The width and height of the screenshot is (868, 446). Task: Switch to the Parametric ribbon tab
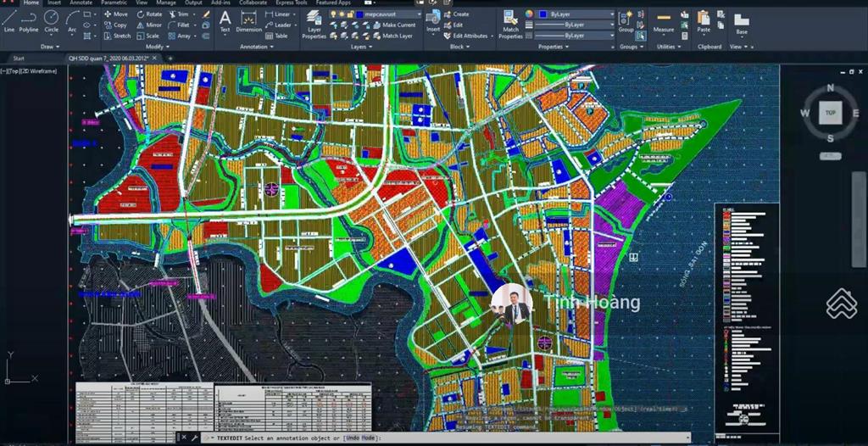(x=114, y=3)
